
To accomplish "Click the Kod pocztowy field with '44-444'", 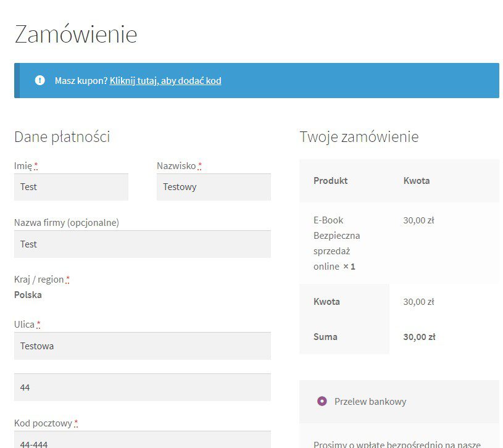I will [142, 441].
